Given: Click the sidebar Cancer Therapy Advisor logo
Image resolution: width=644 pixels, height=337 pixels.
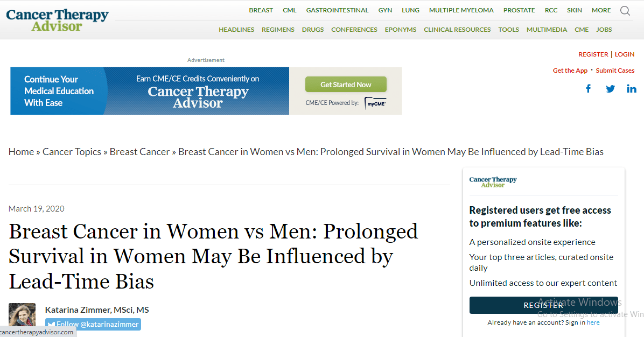Looking at the screenshot, I should click(x=493, y=182).
